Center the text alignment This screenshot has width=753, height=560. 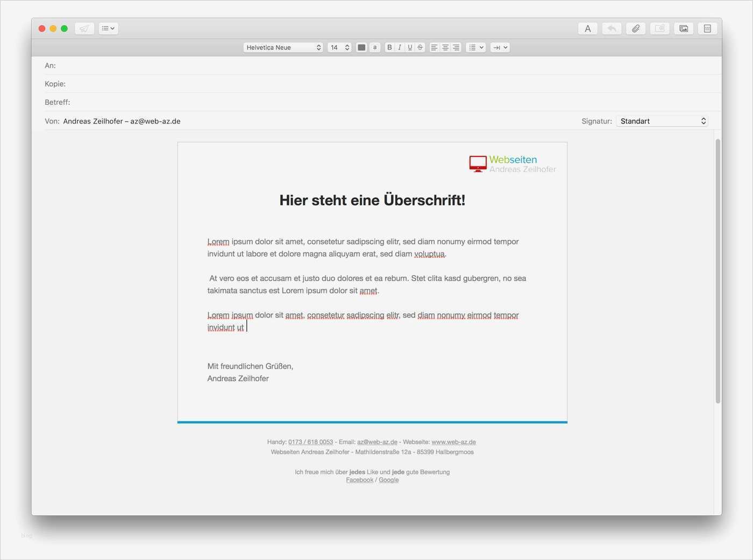[445, 47]
